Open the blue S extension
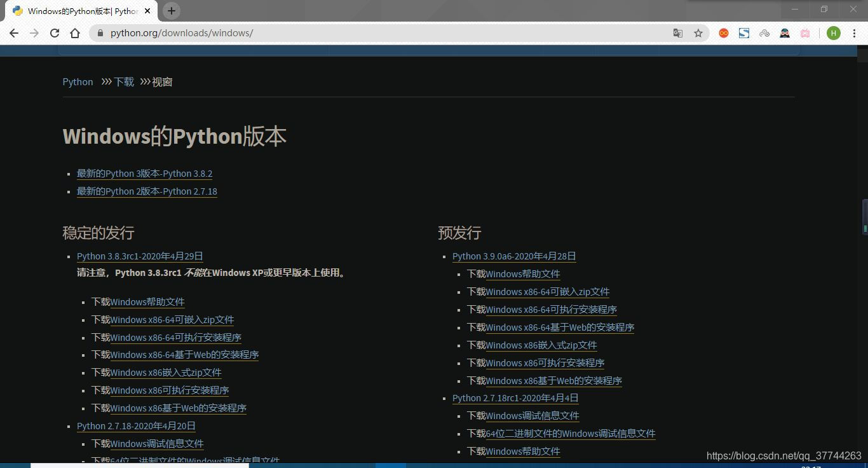Screen dimensions: 868x468 pyautogui.click(x=744, y=32)
